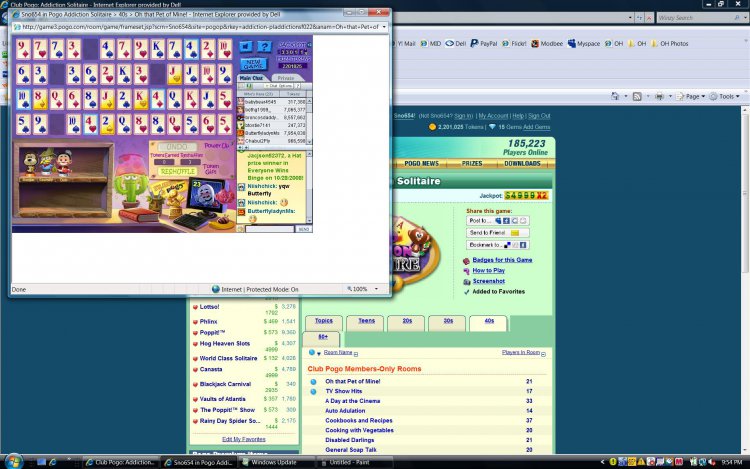750x469 pixels.
Task: Click the Add Gems link
Action: pos(536,127)
